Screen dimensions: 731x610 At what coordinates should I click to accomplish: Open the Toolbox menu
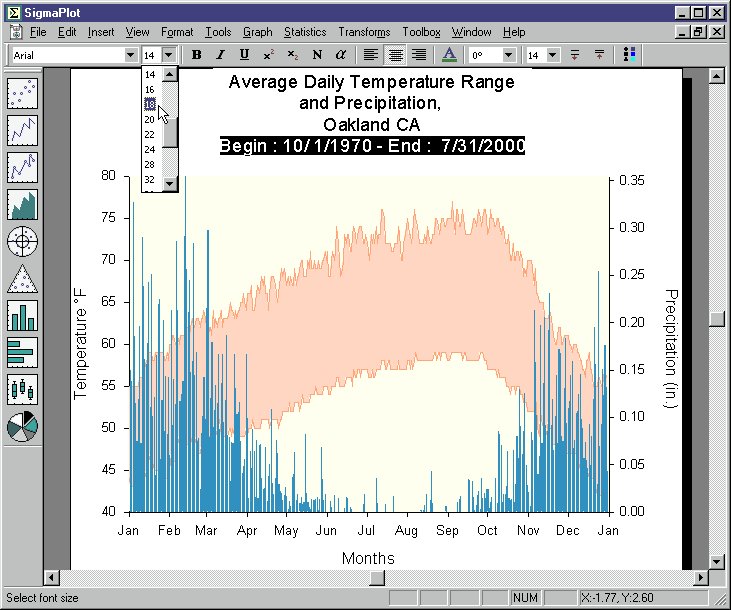[421, 32]
